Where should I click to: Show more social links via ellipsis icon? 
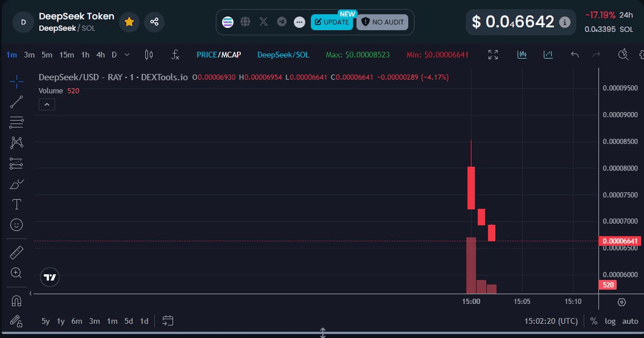point(300,22)
